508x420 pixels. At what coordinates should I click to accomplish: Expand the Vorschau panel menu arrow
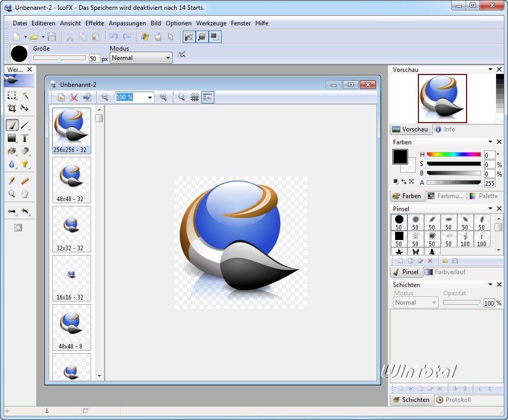[x=490, y=69]
